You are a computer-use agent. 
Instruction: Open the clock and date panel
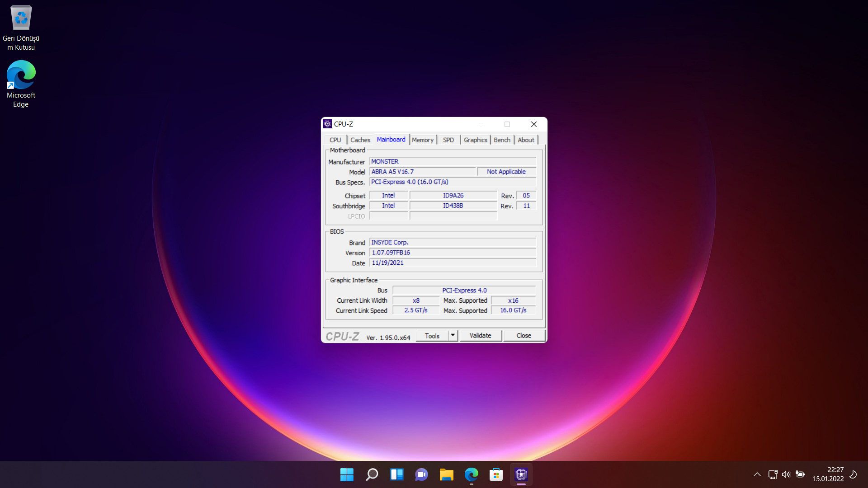coord(828,474)
